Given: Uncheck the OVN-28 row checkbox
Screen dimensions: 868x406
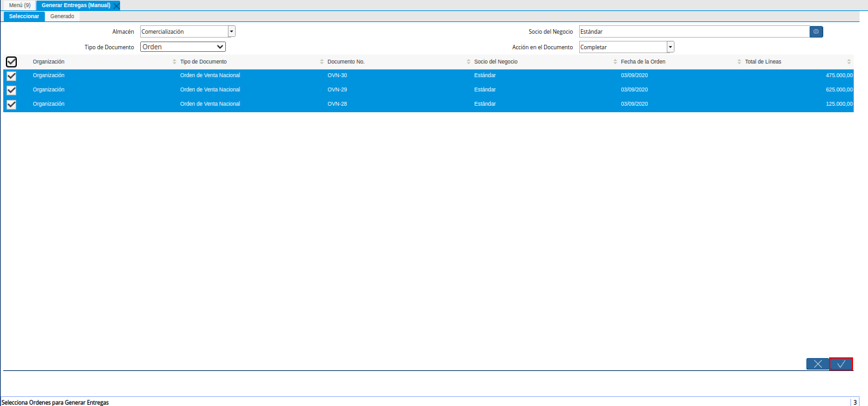Looking at the screenshot, I should [11, 104].
